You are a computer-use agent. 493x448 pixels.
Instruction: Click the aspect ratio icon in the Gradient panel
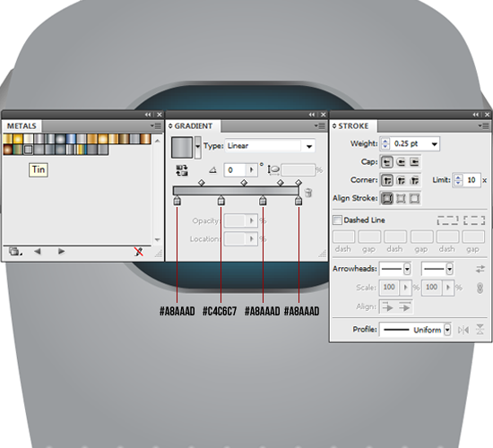click(x=273, y=170)
